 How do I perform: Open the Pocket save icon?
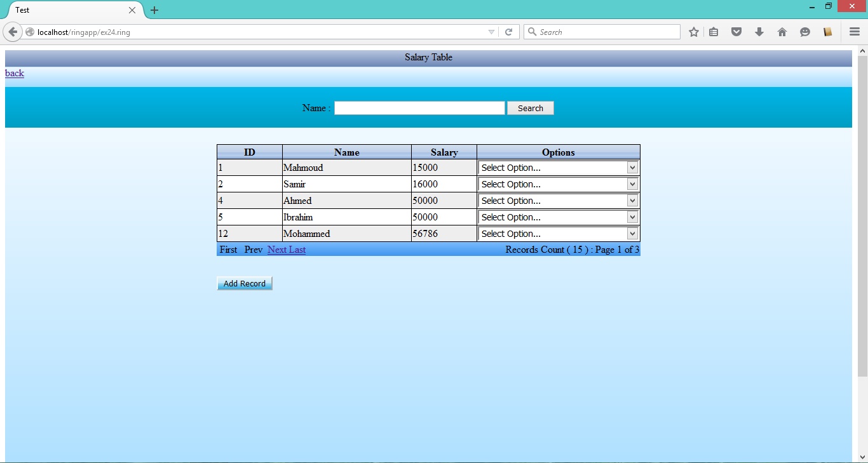click(736, 32)
